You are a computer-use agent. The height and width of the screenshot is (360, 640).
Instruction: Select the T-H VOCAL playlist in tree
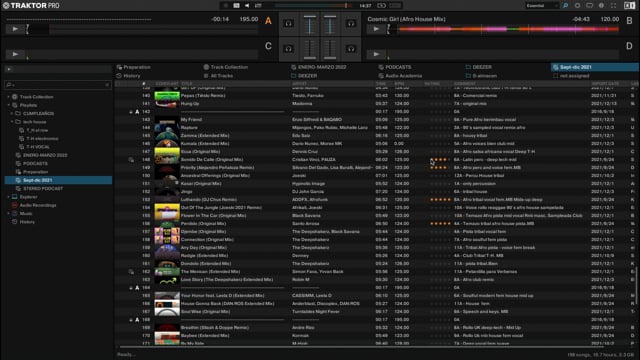[x=38, y=147]
